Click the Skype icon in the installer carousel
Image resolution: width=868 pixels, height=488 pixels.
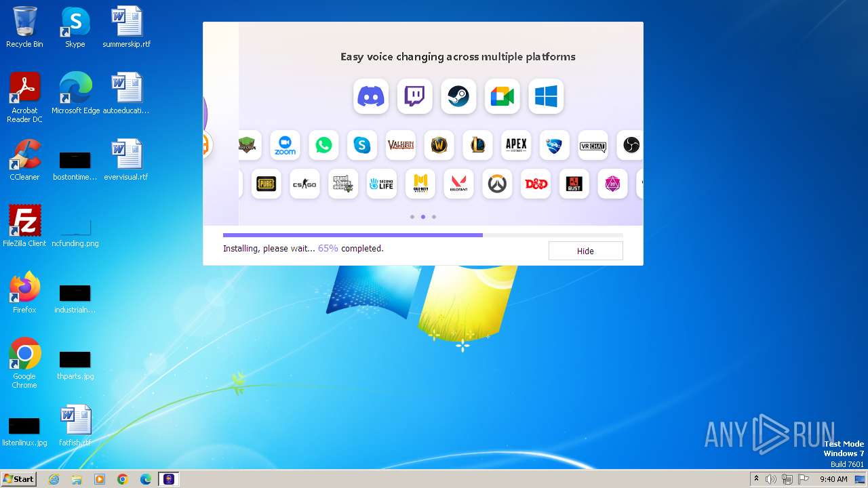coord(362,145)
